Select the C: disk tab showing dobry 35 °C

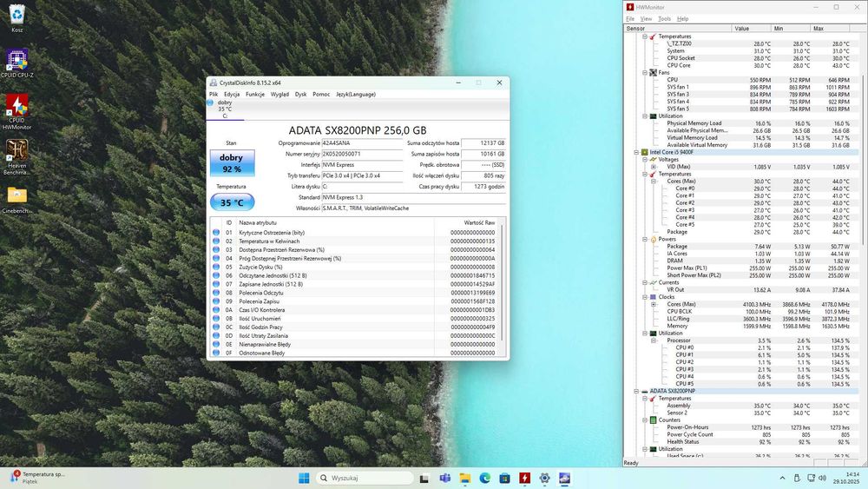(226, 109)
